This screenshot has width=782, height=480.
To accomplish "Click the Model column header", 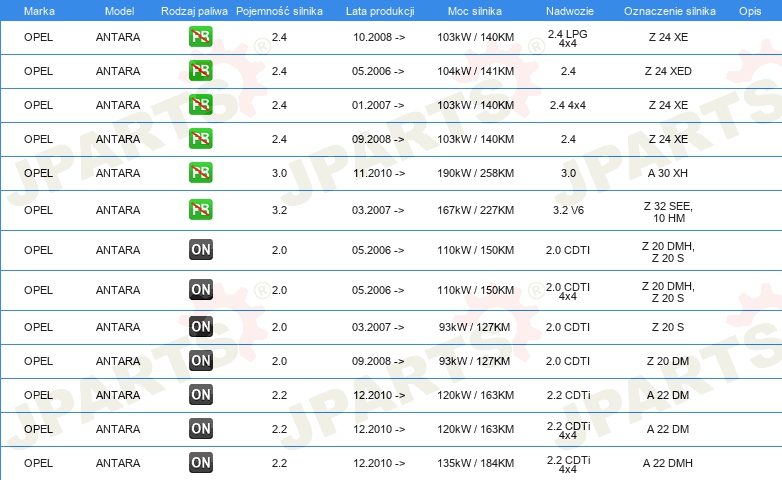I will click(x=119, y=11).
